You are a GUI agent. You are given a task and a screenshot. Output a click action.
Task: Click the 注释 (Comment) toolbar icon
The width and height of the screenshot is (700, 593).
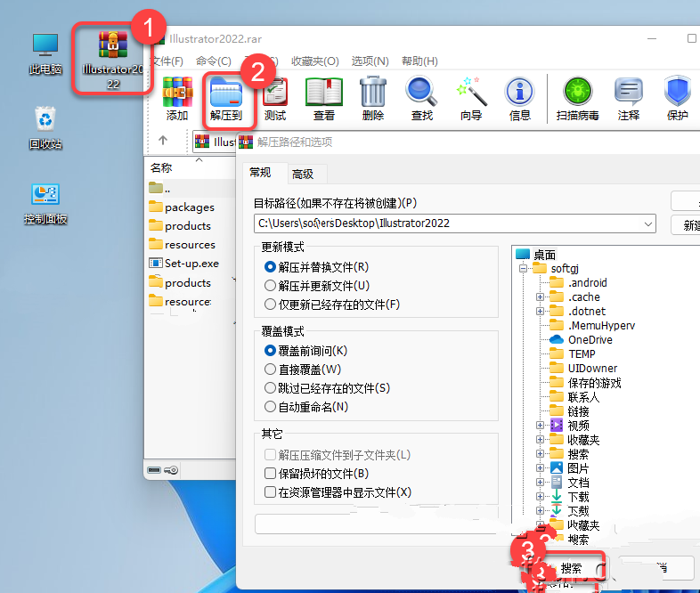tap(629, 99)
